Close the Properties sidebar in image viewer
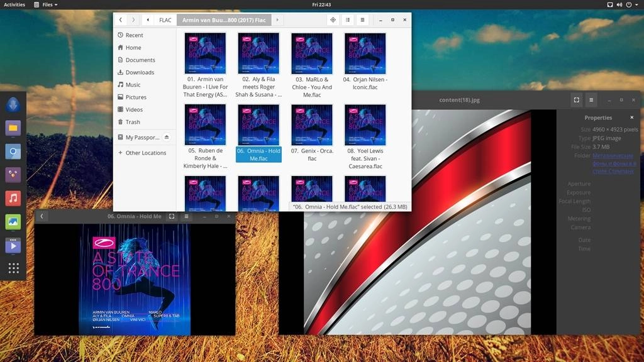 click(631, 118)
